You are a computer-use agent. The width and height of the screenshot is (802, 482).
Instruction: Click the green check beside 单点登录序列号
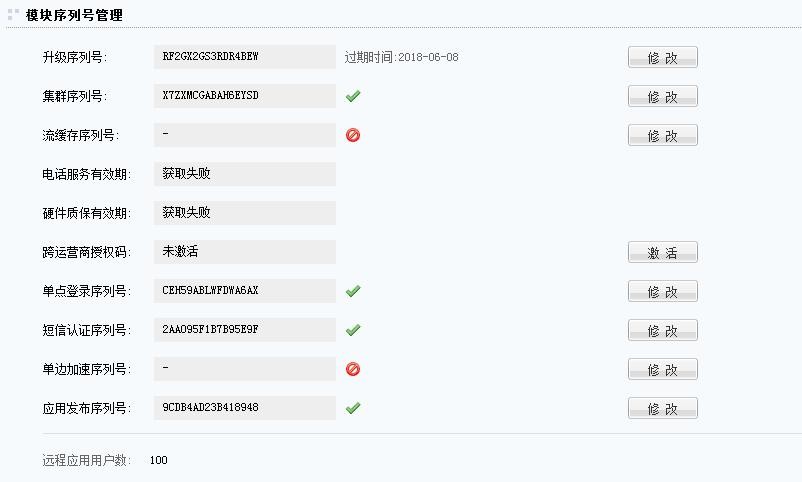(x=352, y=291)
